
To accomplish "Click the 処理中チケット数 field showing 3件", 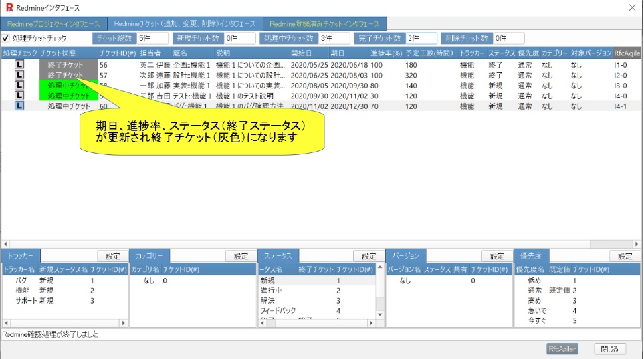I will [334, 38].
